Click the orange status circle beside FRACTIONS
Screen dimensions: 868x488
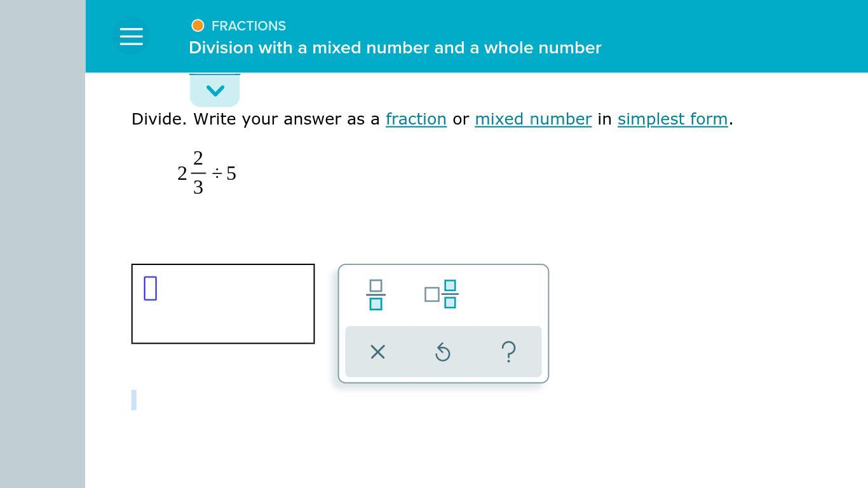click(198, 25)
